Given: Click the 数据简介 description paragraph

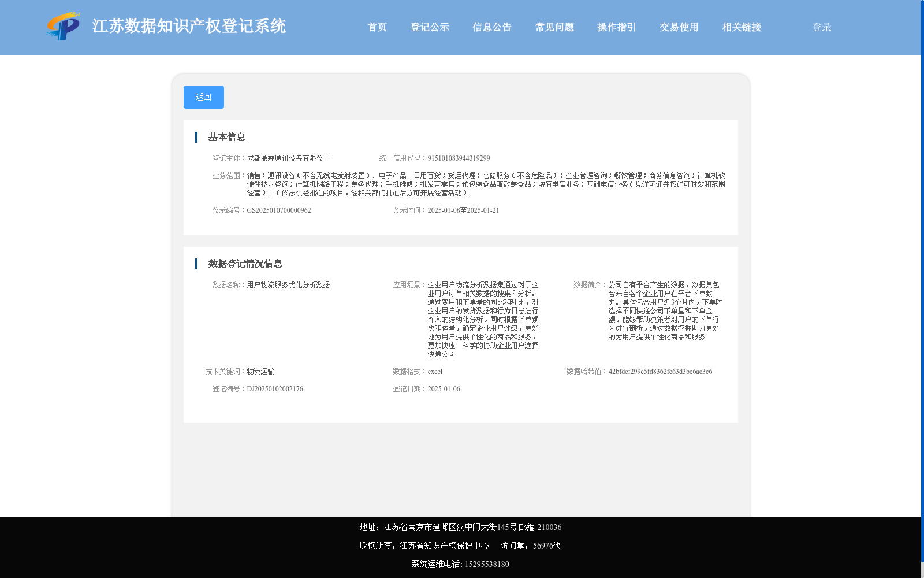Looking at the screenshot, I should point(665,311).
